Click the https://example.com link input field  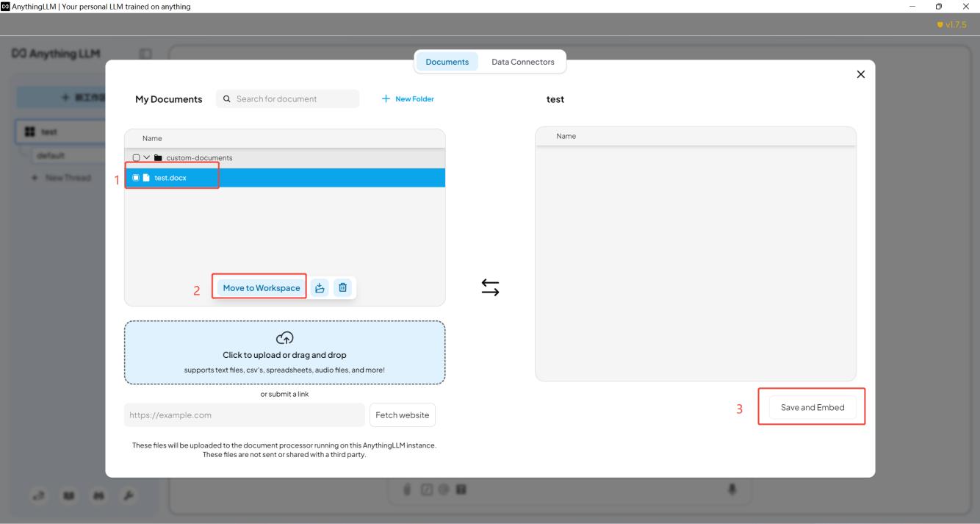[x=244, y=415]
